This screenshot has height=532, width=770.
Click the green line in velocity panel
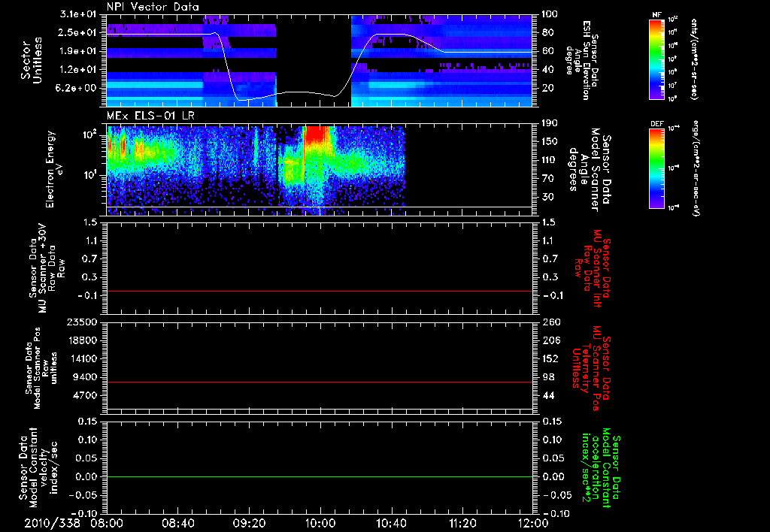click(320, 476)
